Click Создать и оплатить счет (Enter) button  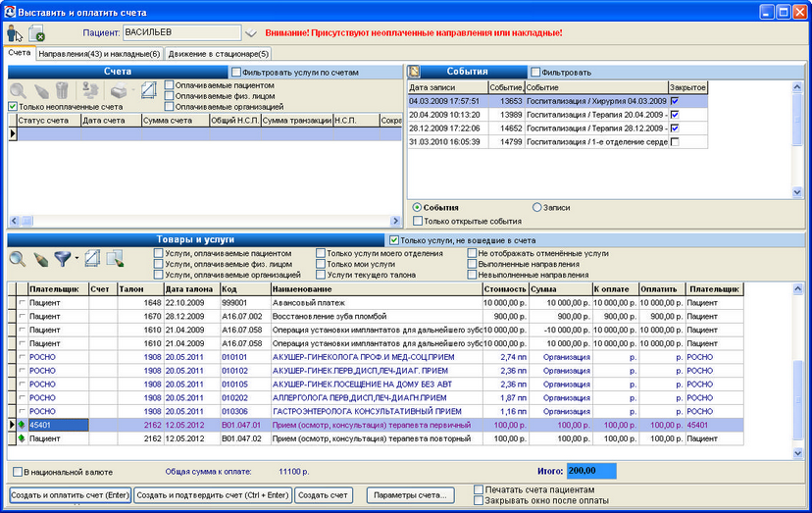70,495
